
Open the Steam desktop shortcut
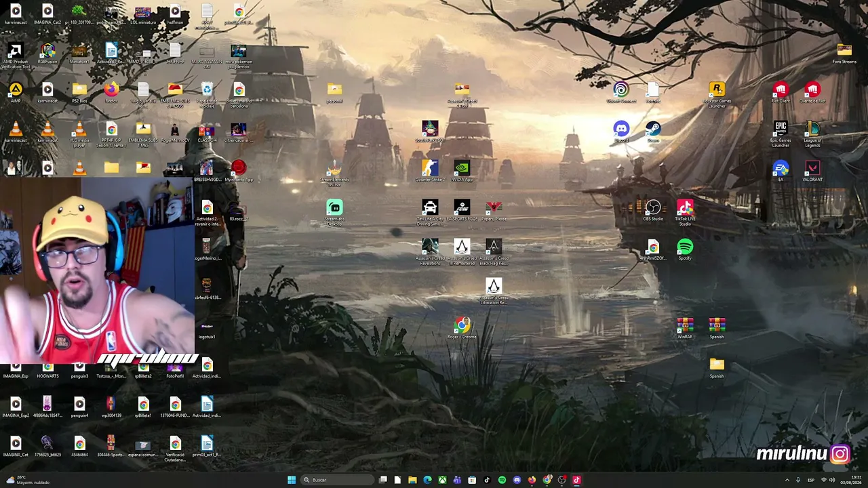[x=653, y=132]
